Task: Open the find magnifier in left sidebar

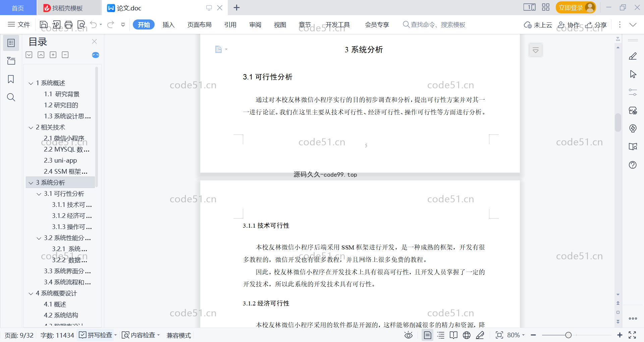Action: tap(11, 97)
